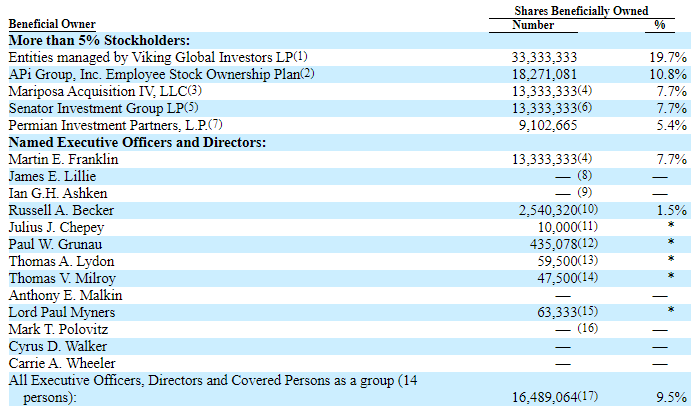Click the value 63,333

[557, 313]
